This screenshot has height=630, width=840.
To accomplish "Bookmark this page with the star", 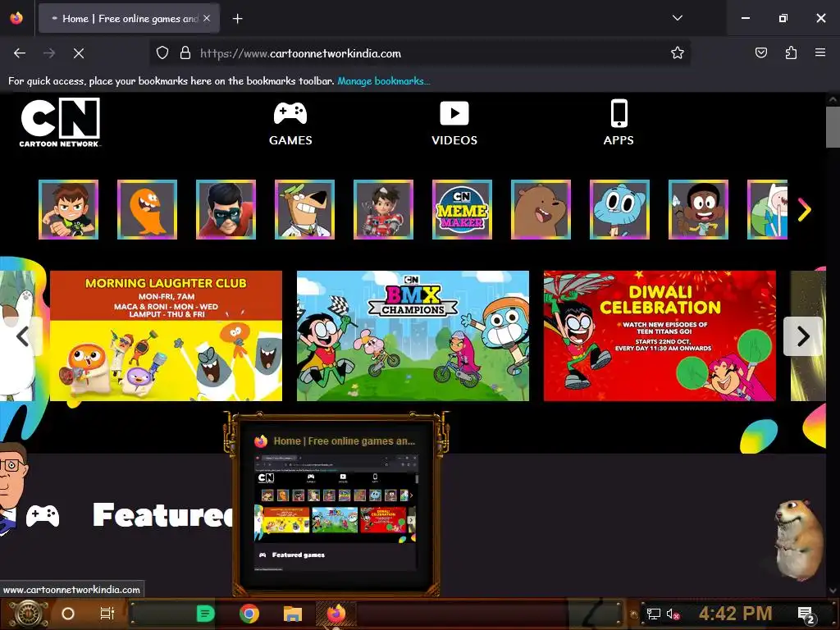I will coord(677,53).
